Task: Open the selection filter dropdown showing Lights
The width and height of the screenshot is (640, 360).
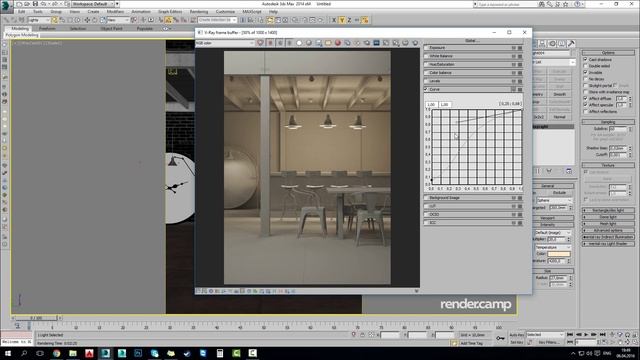Action: 39,20
